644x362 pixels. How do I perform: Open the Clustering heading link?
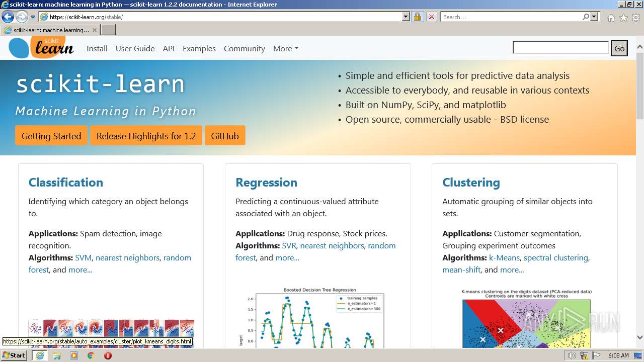[x=471, y=183]
